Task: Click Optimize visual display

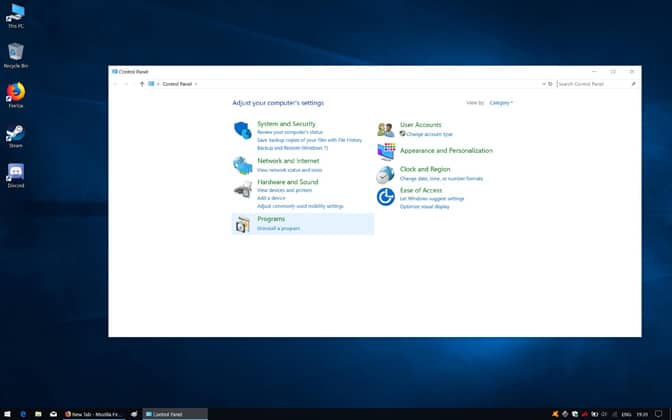Action: 424,207
